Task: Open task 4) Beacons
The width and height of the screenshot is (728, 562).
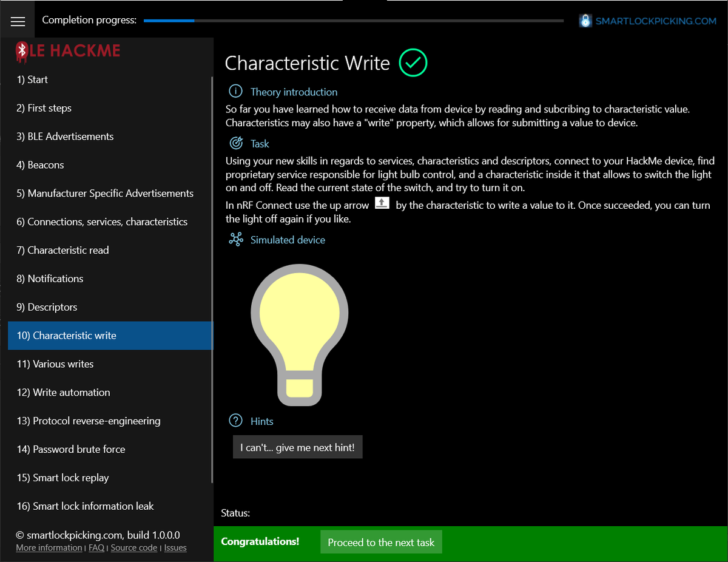Action: pyautogui.click(x=110, y=165)
